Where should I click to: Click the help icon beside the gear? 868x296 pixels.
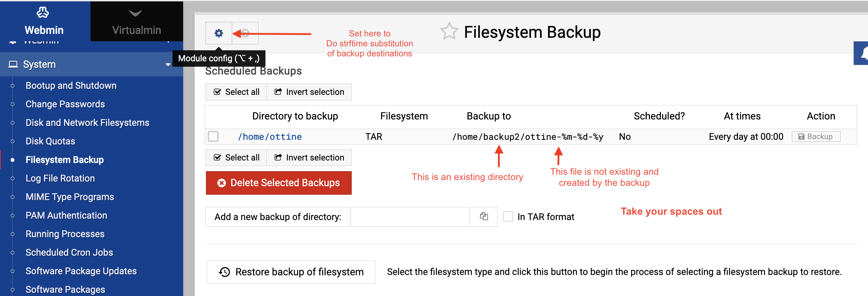point(245,33)
